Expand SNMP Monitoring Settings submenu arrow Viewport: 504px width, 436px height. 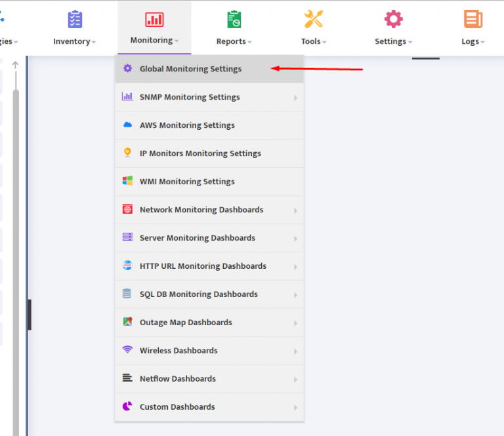click(295, 98)
